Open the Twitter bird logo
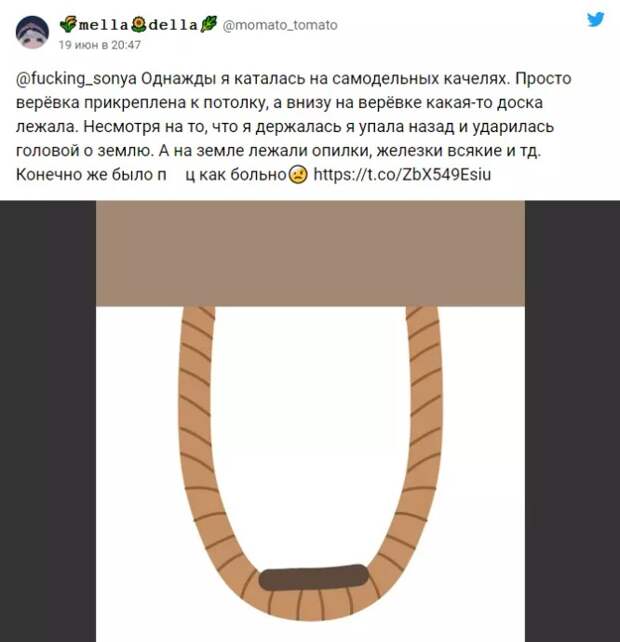This screenshot has height=642, width=620. [595, 19]
